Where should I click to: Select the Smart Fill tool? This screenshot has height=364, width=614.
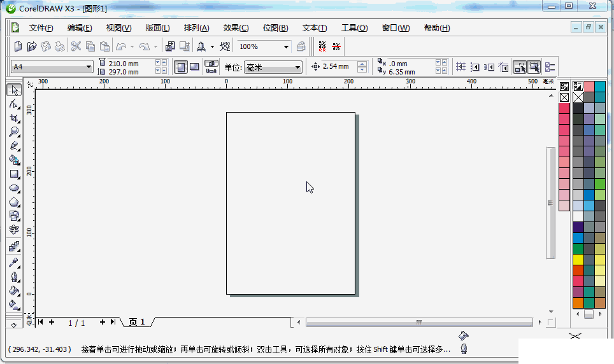(14, 160)
